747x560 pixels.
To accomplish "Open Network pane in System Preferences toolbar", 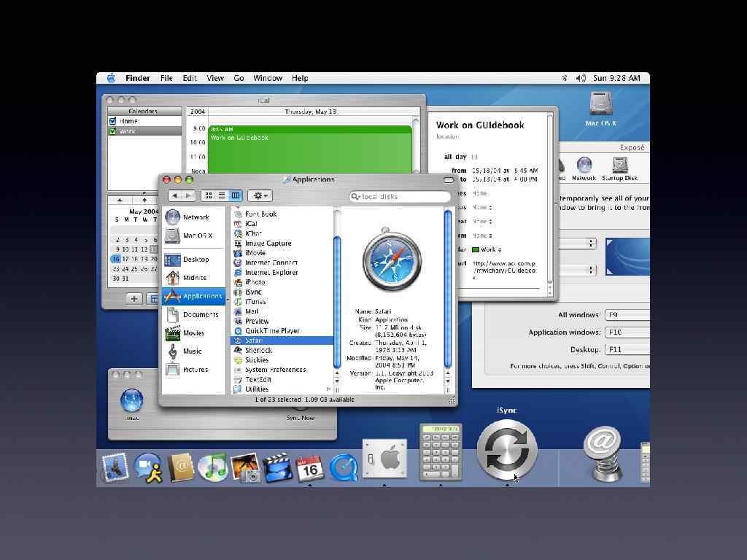I will point(584,169).
